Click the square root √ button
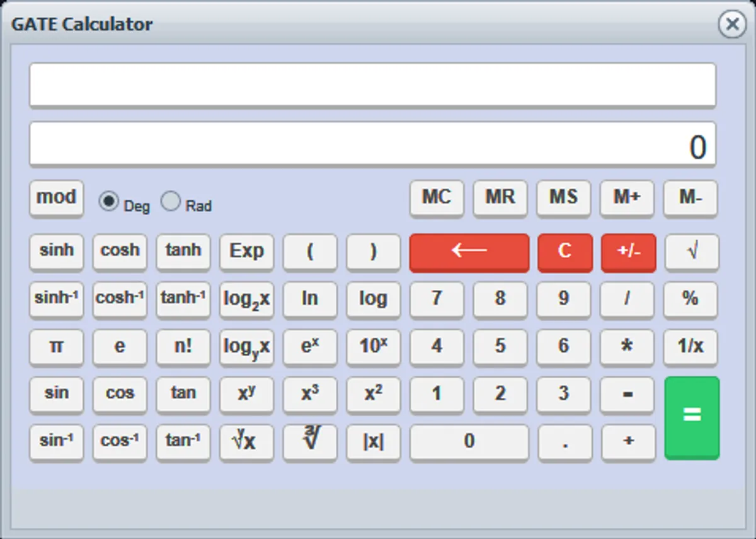Screen dimensions: 756x539 pyautogui.click(x=691, y=252)
